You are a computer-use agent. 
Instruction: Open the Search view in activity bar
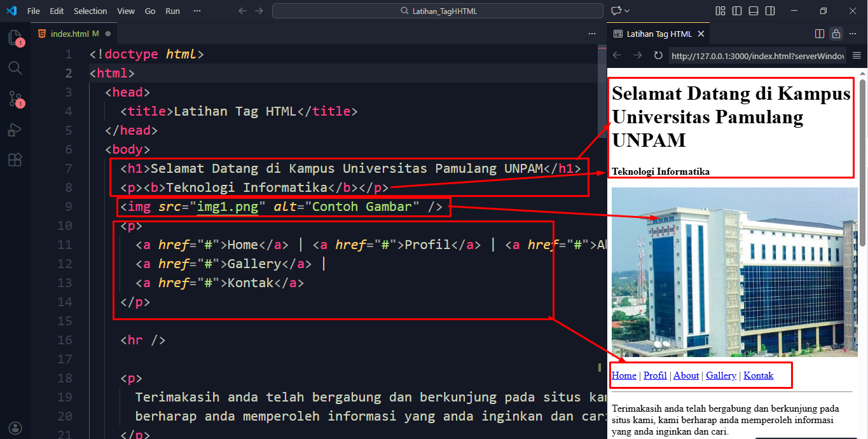(15, 68)
